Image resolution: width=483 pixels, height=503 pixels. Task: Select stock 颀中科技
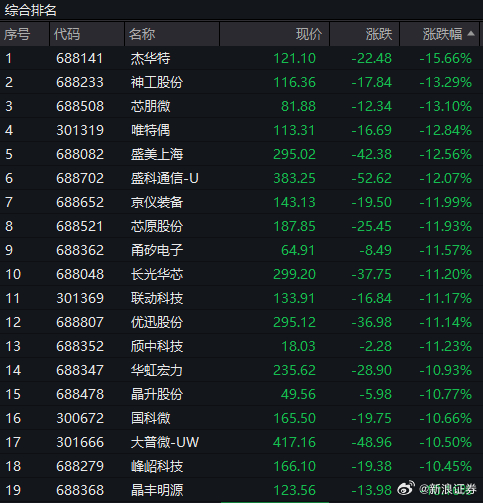pos(157,346)
